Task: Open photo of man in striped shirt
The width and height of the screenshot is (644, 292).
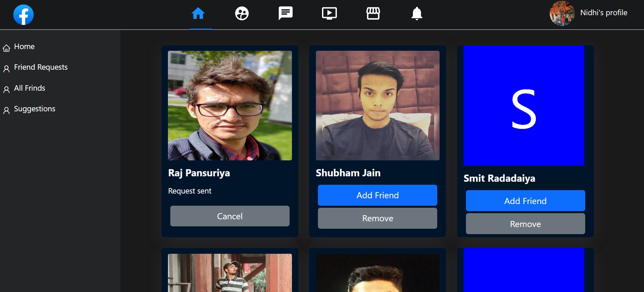Action: (x=230, y=273)
